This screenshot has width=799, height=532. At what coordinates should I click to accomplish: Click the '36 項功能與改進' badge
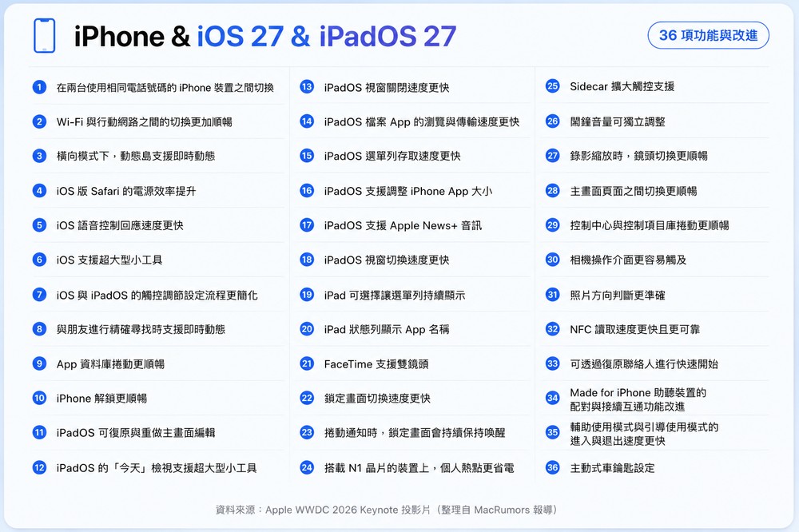click(708, 35)
